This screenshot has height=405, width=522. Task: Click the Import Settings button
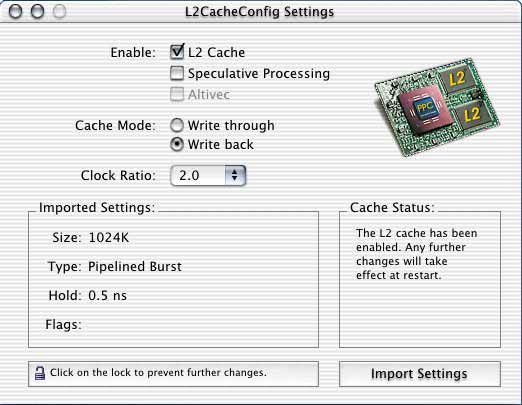point(420,374)
